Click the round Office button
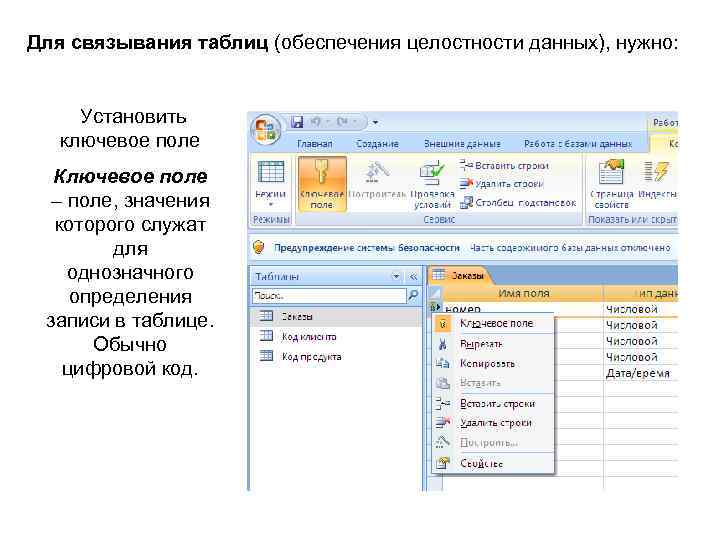 coord(265,129)
